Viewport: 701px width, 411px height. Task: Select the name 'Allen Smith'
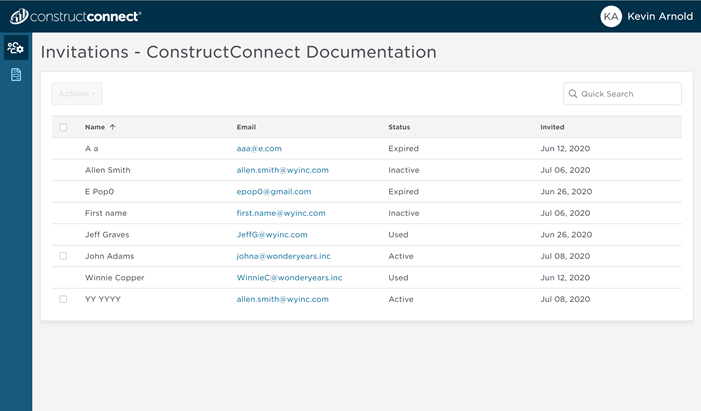(x=108, y=170)
